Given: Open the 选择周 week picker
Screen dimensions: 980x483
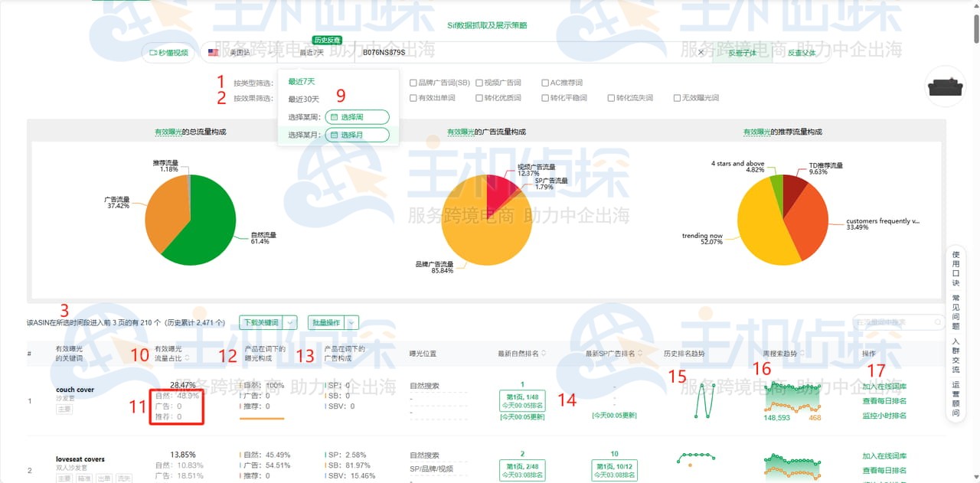Looking at the screenshot, I should click(357, 117).
